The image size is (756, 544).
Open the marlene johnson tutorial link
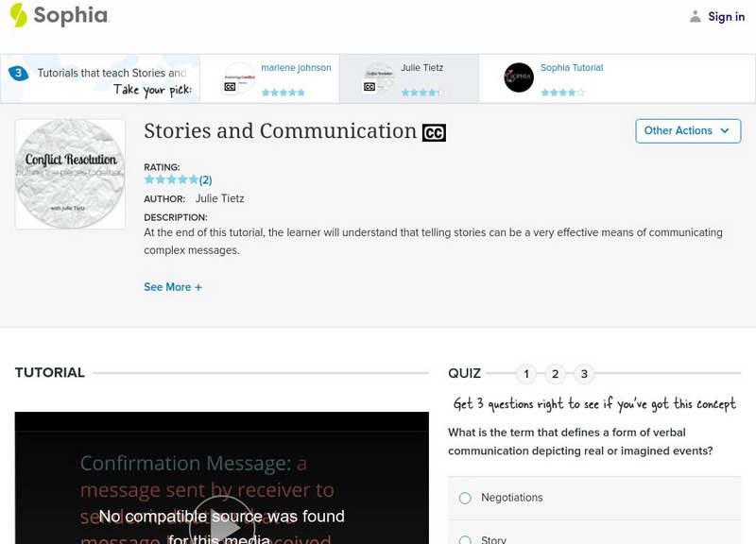tap(296, 68)
